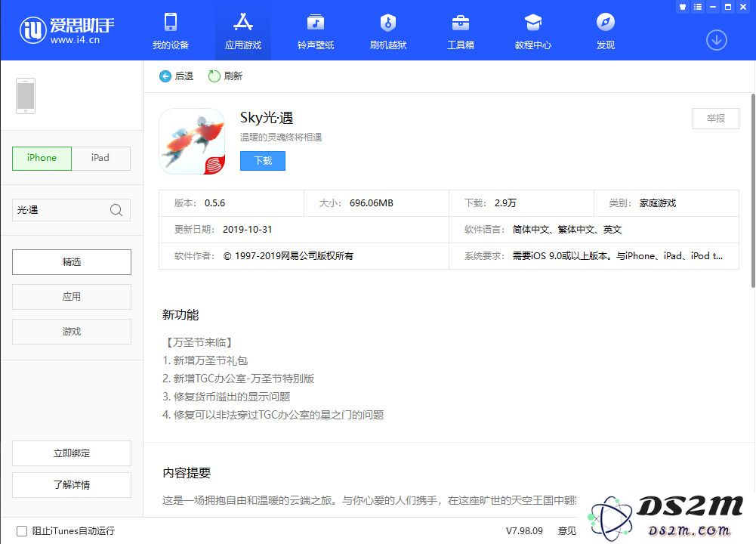Click the vertical scrollbar on right
Screen dimensions: 756x544
pos(753,191)
